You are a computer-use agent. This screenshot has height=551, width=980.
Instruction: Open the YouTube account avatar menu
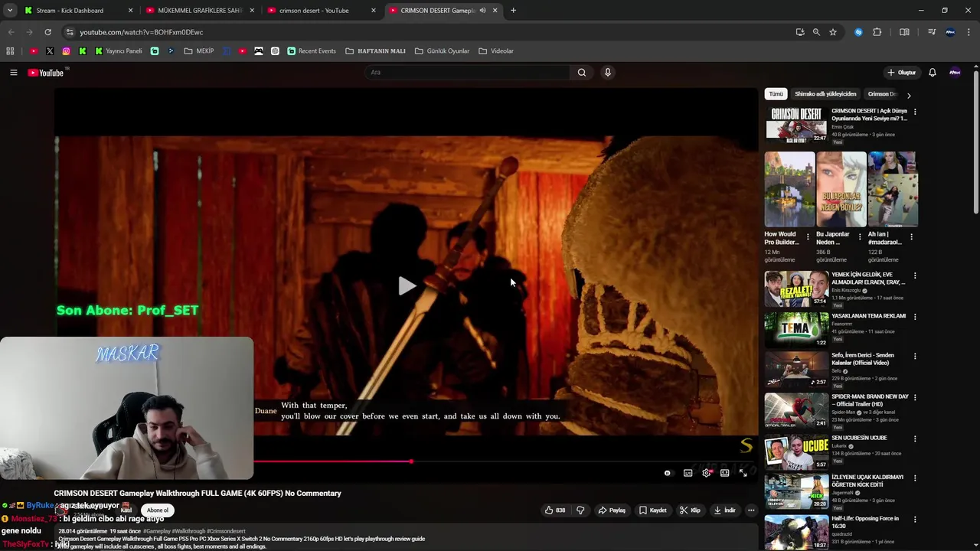[955, 73]
